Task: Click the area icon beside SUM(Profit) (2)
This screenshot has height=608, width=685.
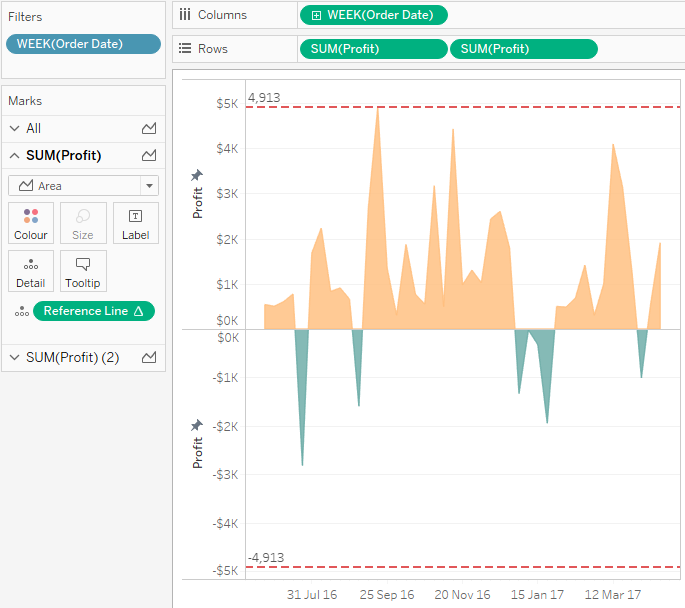Action: (149, 357)
